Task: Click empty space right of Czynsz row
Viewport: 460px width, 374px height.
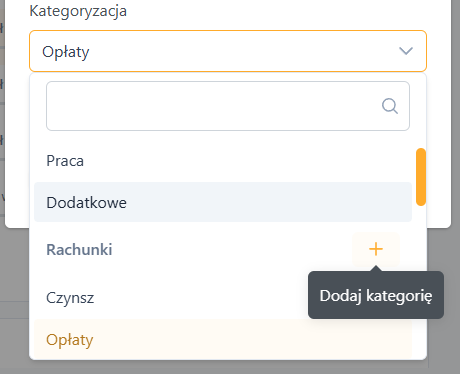Action: 200,298
